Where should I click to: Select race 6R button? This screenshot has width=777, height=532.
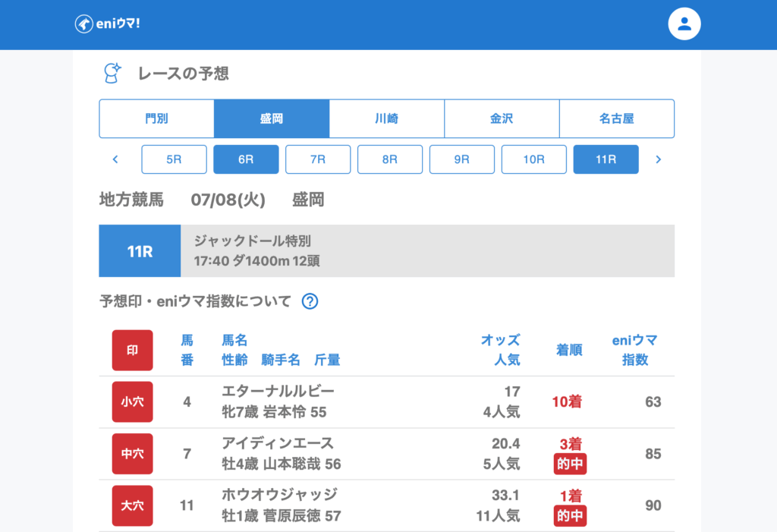point(246,159)
